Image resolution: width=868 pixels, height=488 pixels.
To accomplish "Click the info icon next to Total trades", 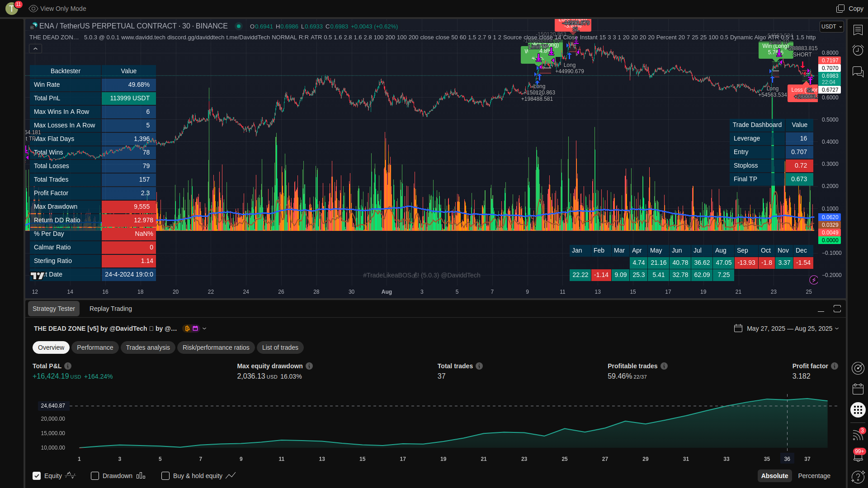I will (479, 366).
